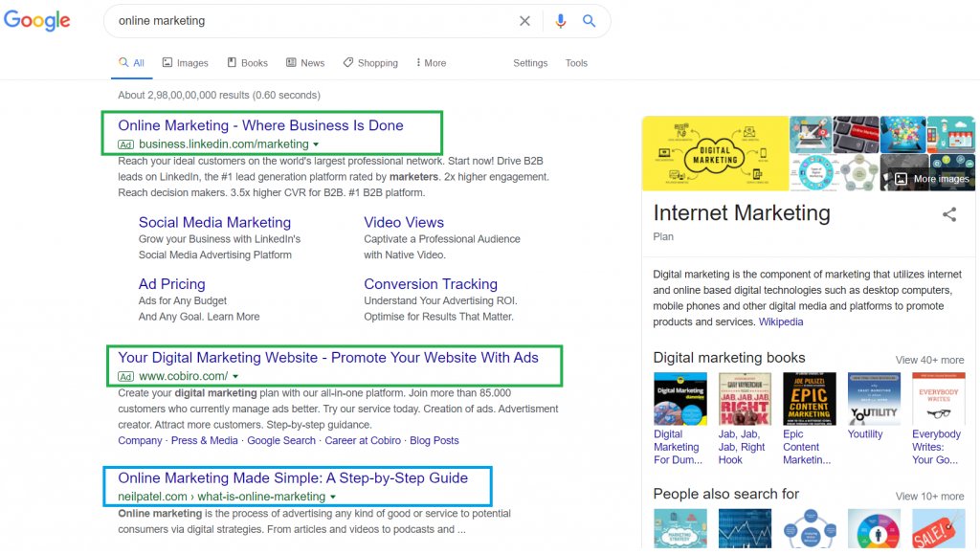
Task: Open the yellow Digital Marketing cloud image
Action: pos(715,153)
